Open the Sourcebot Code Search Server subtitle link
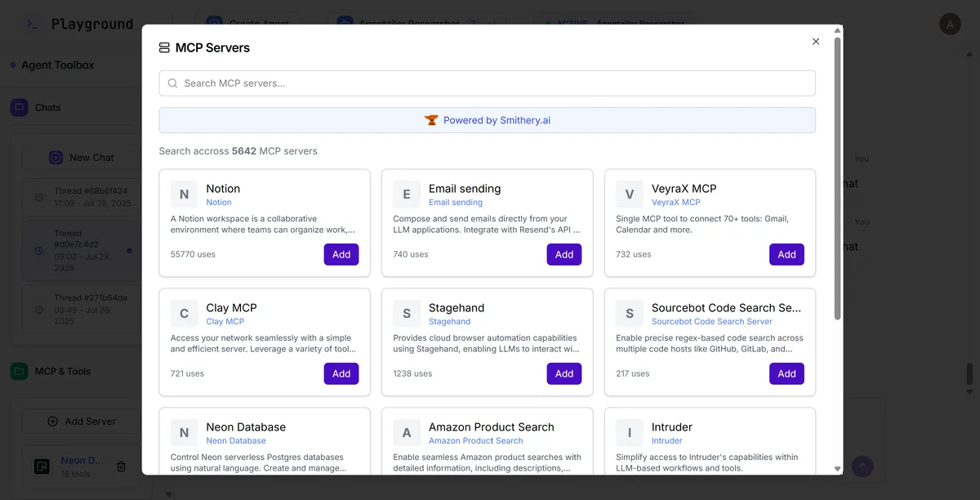 pyautogui.click(x=712, y=322)
